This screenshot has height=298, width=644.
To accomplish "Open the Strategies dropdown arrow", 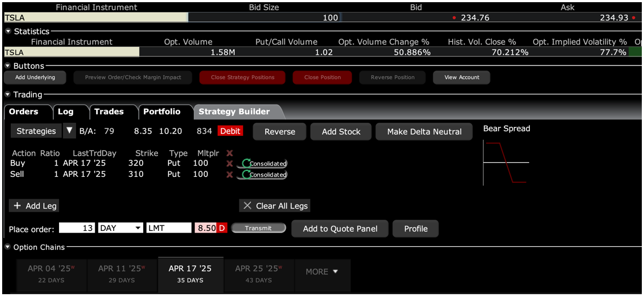I will (x=69, y=131).
